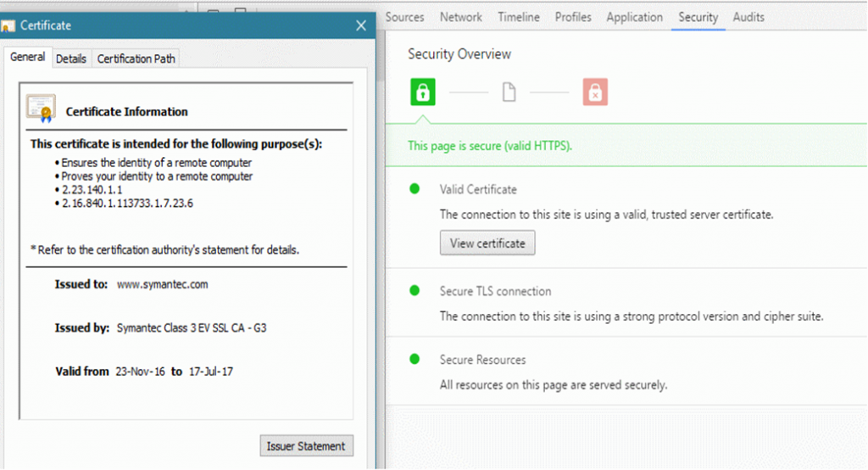Select the Certification Path tab
This screenshot has height=470, width=868.
[x=136, y=59]
